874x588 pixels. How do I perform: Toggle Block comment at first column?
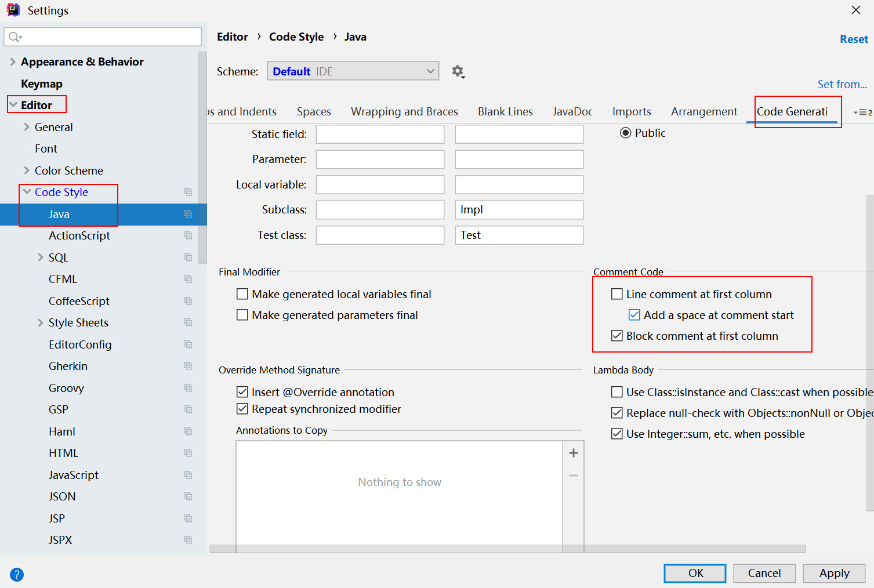coord(617,336)
